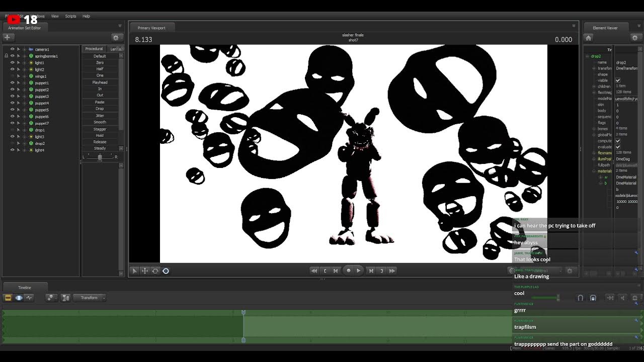Screen dimensions: 644x362
Task: Jump to first frame of shot
Action: 314,270
